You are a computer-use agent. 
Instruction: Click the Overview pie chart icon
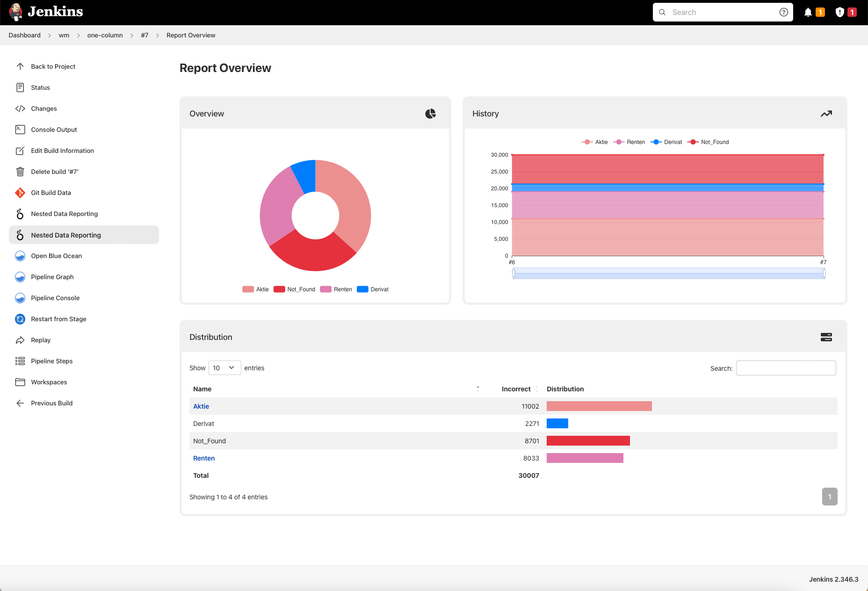[430, 114]
